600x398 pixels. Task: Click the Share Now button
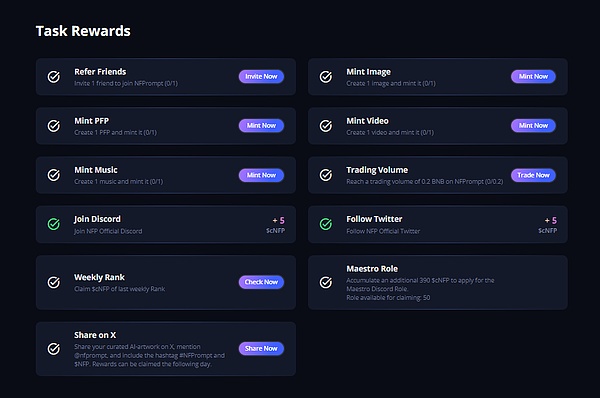tap(261, 349)
